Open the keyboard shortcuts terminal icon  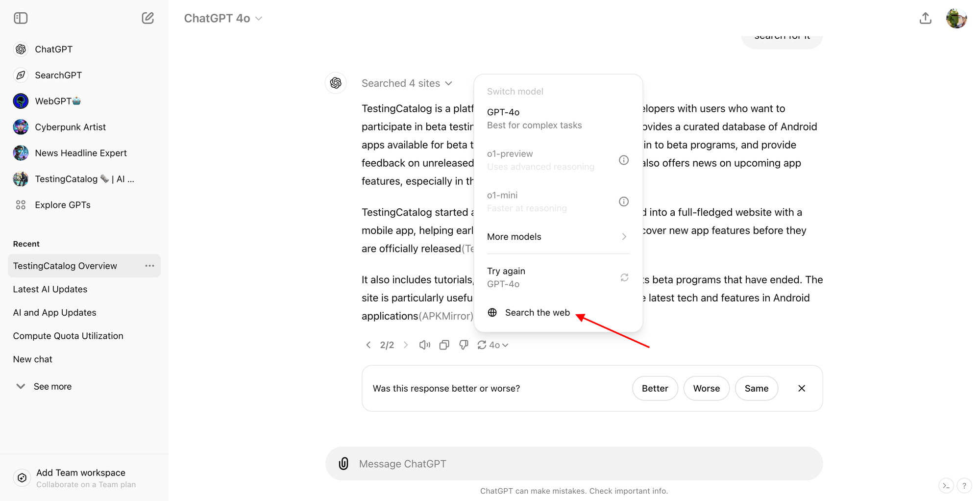[x=946, y=486]
